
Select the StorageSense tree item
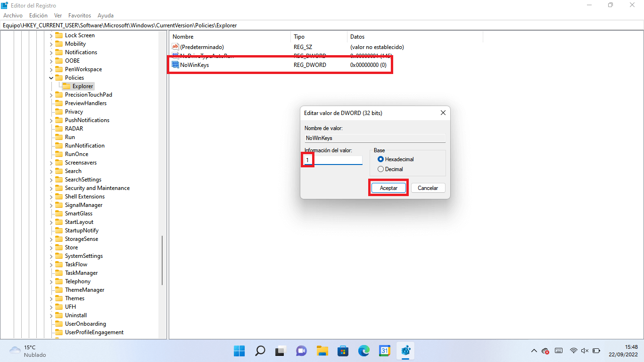pyautogui.click(x=82, y=239)
